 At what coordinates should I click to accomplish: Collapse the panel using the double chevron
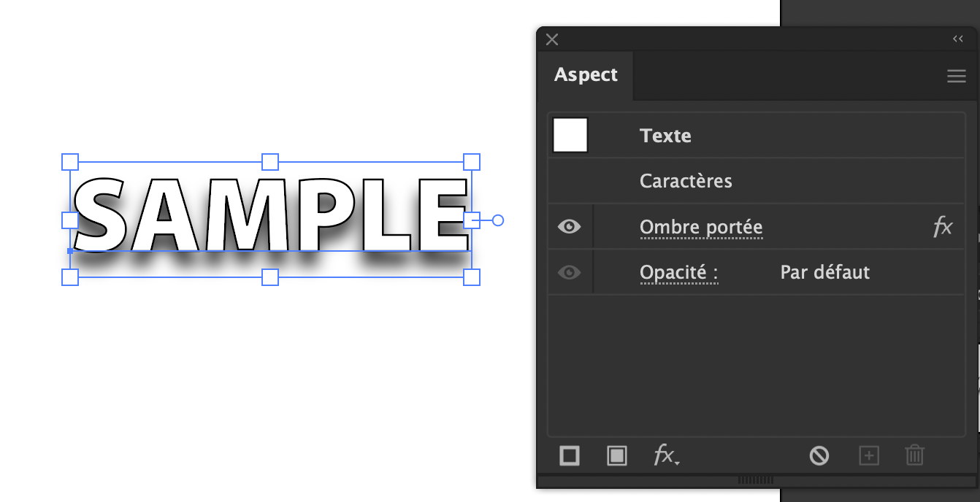(x=958, y=39)
